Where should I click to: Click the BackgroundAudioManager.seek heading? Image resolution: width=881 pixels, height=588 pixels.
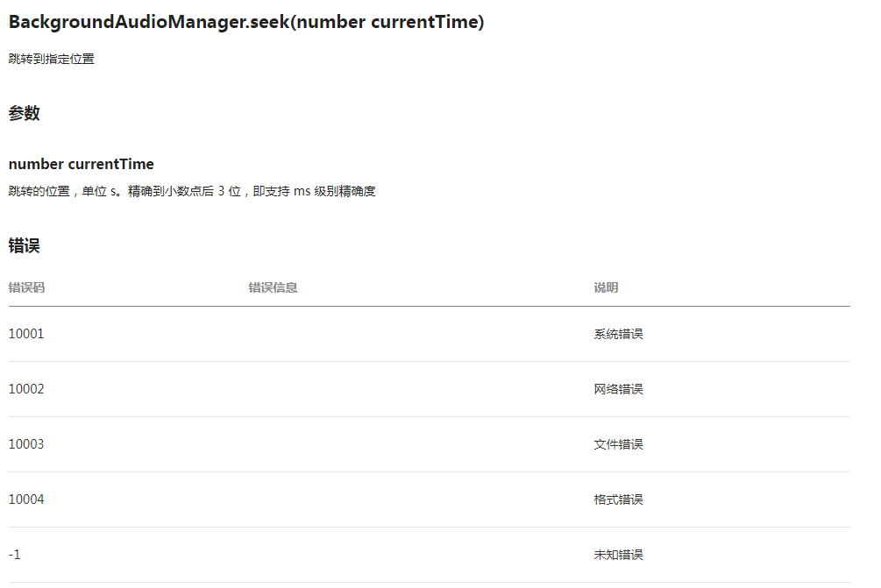tap(246, 22)
